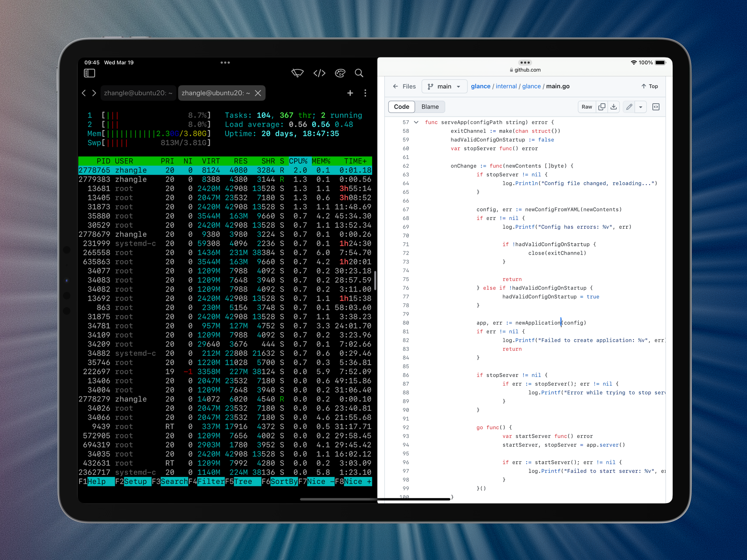747x560 pixels.
Task: Expand more edit options dropdown arrow
Action: tap(640, 107)
